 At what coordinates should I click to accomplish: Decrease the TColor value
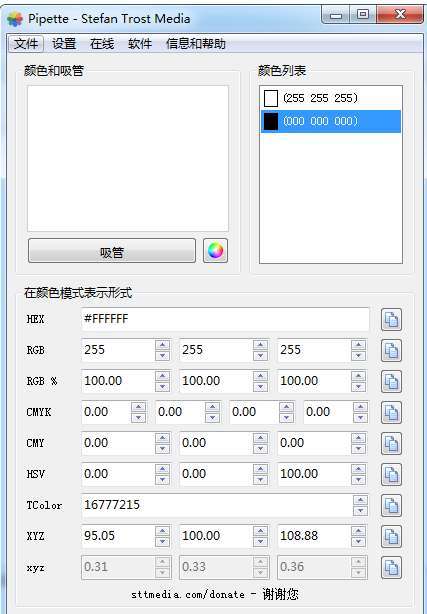pos(360,511)
